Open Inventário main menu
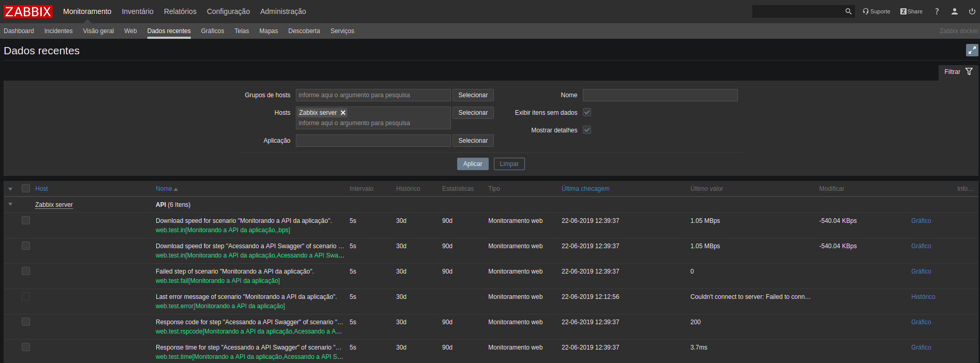This screenshot has width=980, height=363. 138,11
